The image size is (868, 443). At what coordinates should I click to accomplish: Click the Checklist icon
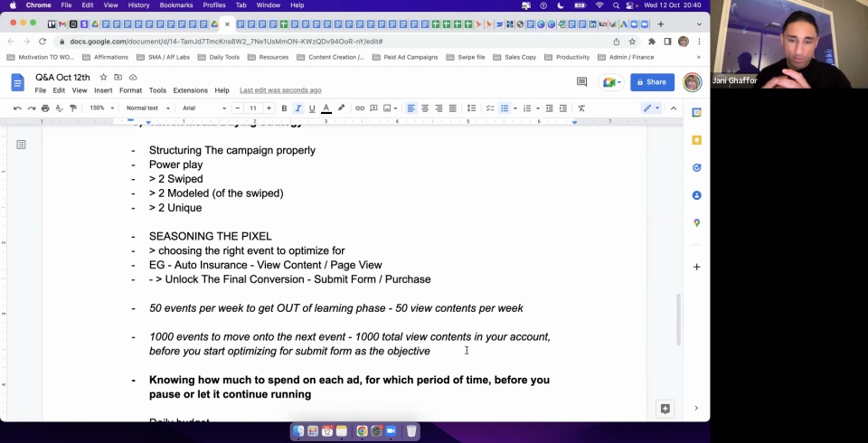pos(490,108)
